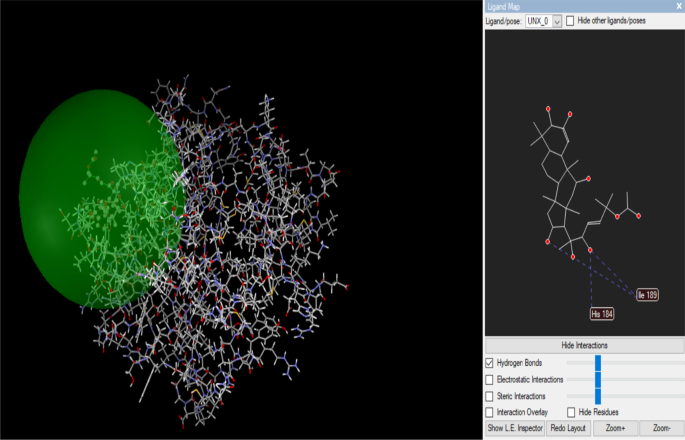Open Show L.E. Inspector
This screenshot has height=440, width=685.
(514, 428)
